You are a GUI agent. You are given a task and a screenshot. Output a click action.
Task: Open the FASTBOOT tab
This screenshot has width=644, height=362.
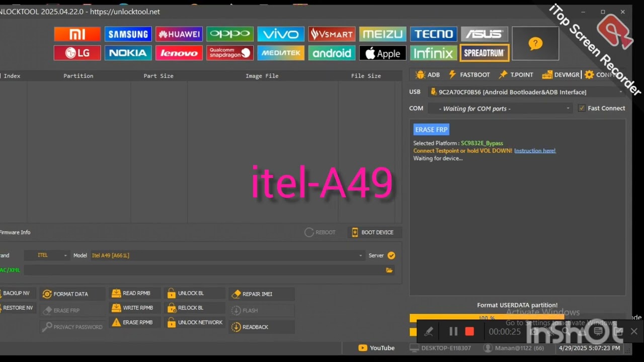(x=469, y=74)
